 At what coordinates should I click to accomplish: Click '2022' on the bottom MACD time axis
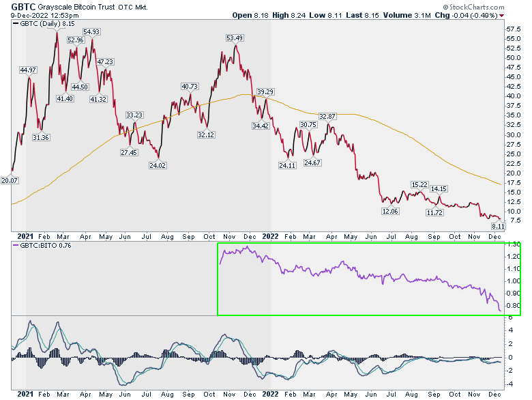(x=270, y=394)
